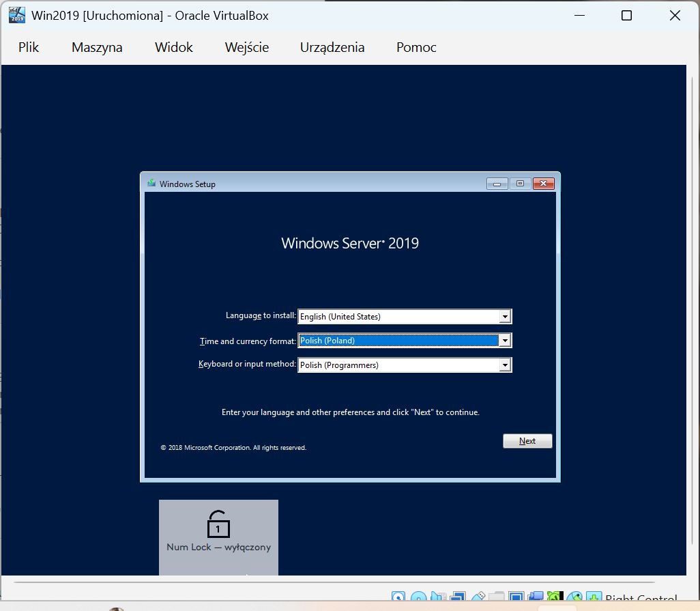Click the mouse integration status icon
The height and width of the screenshot is (611, 700).
pos(574,599)
